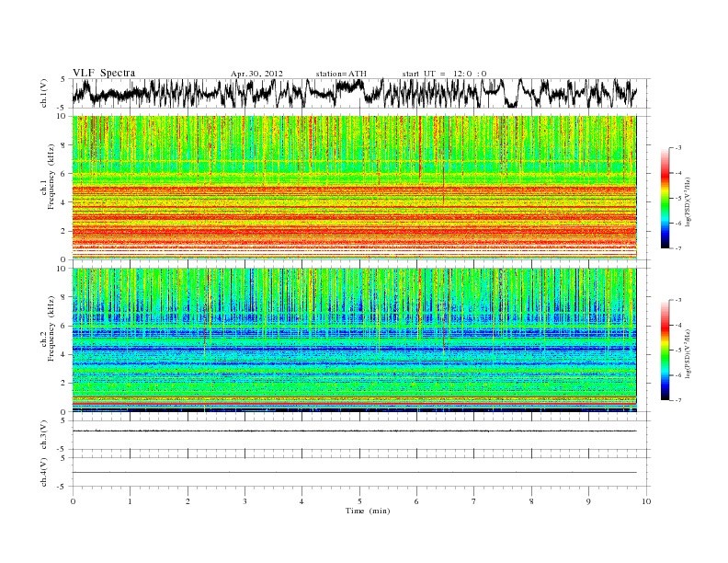Click the "-3" tick on the lower color bar
The image size is (728, 563).
677,300
